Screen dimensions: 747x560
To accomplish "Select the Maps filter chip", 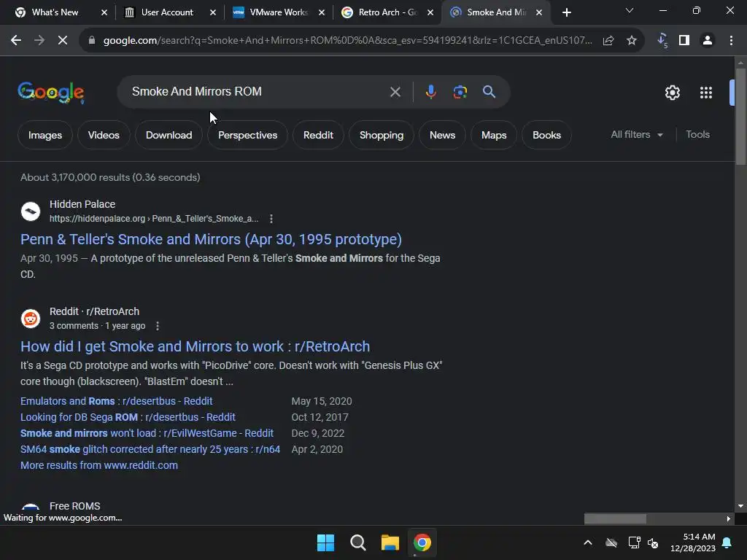I will coord(494,135).
